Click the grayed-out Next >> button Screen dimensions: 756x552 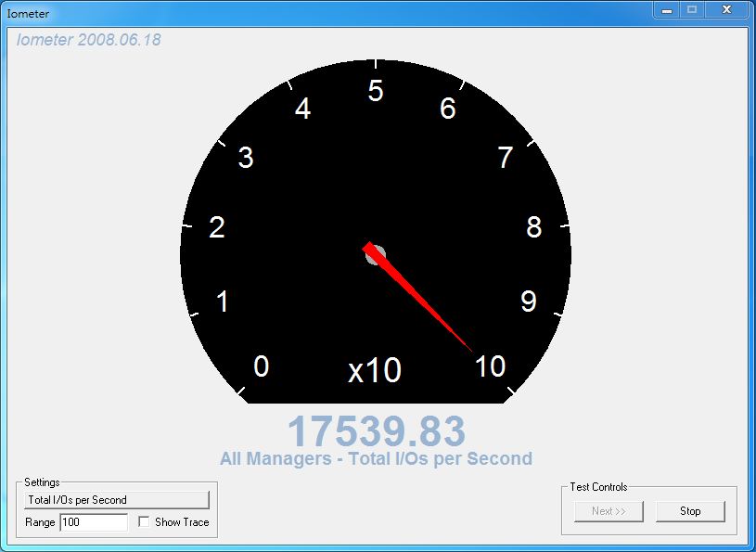click(609, 511)
